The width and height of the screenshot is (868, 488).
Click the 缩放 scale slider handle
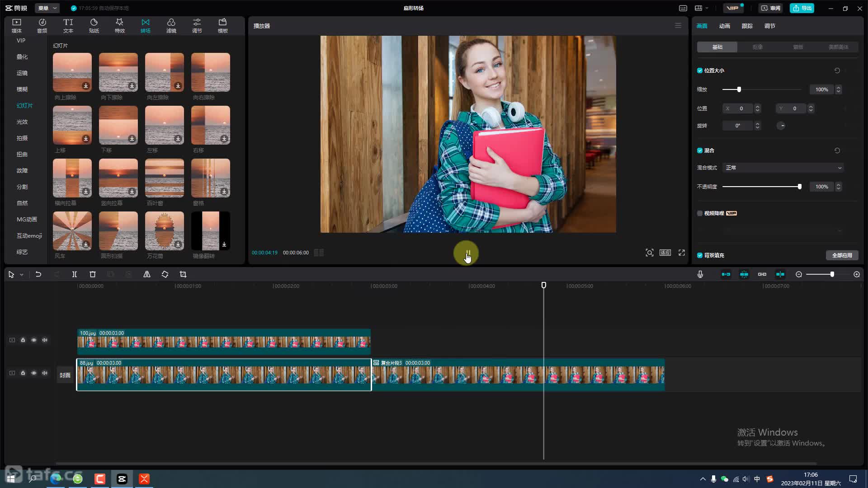pos(739,89)
